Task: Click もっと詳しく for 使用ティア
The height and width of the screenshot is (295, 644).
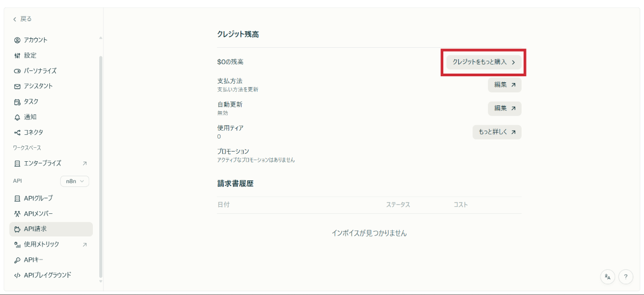Action: [497, 132]
